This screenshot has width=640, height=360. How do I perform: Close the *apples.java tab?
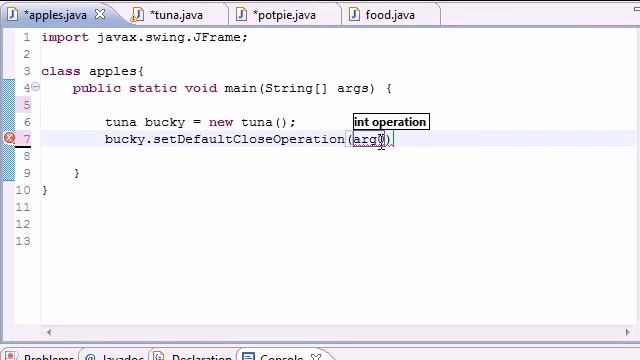tap(100, 15)
